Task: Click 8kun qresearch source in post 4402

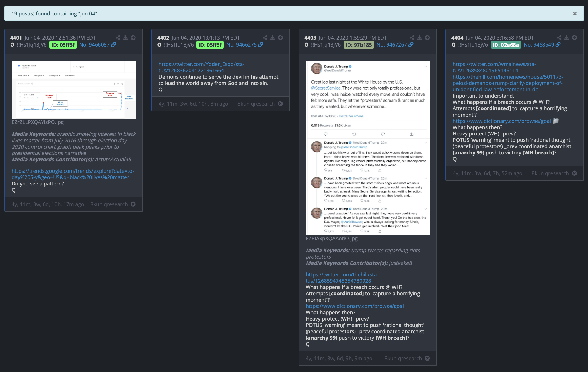Action: point(256,104)
